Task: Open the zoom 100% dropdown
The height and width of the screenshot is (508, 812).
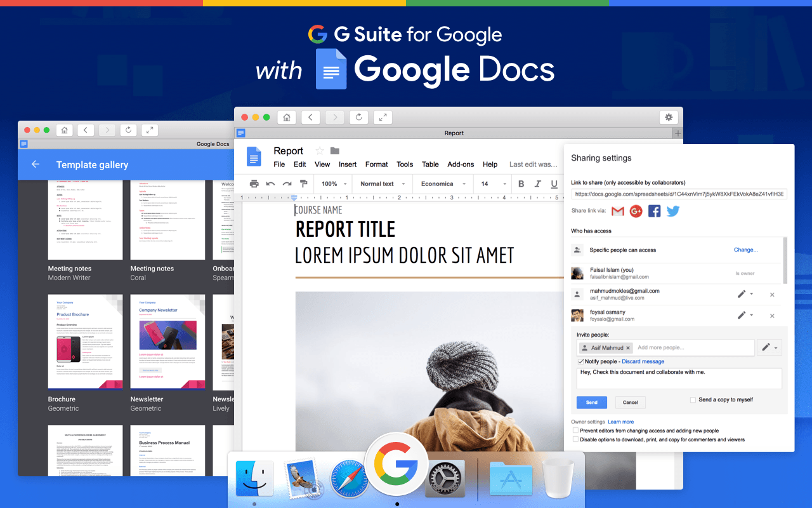Action: (334, 184)
